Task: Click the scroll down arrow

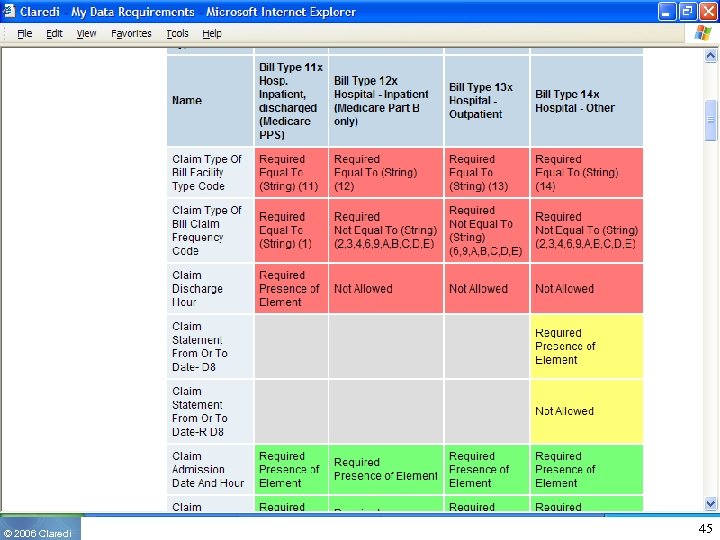Action: pos(710,503)
